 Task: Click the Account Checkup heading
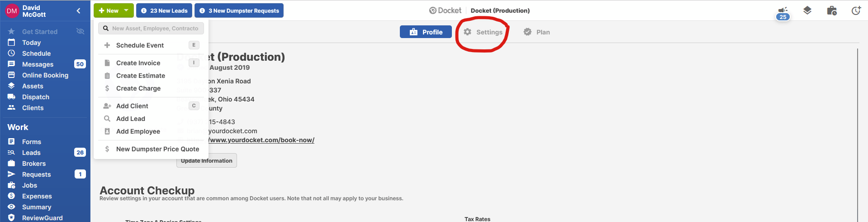pyautogui.click(x=147, y=190)
